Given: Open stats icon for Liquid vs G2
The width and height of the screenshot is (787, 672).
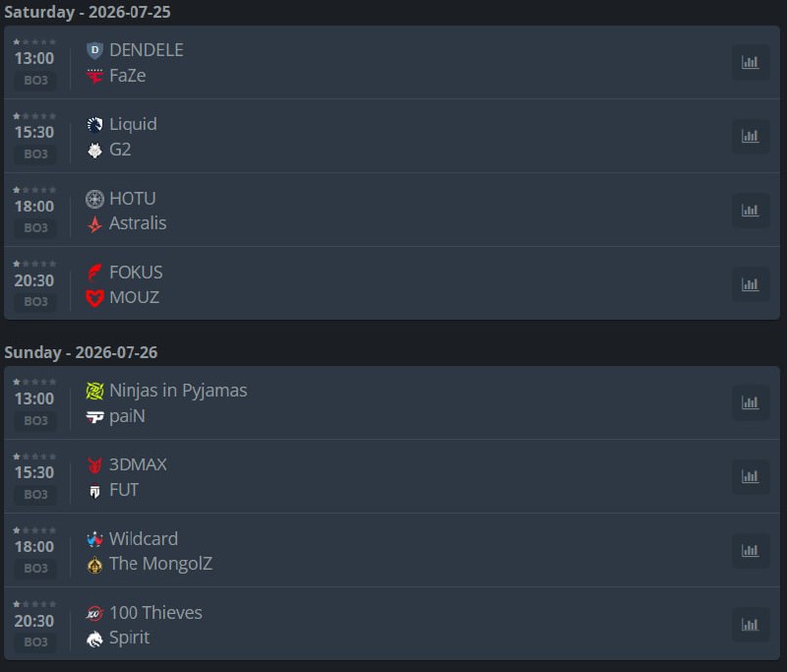Looking at the screenshot, I should coord(751,136).
